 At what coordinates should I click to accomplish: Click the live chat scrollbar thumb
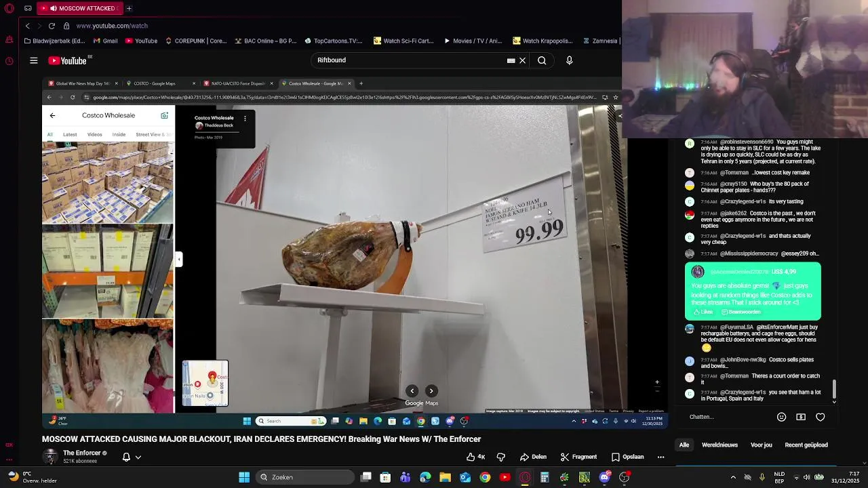click(835, 389)
